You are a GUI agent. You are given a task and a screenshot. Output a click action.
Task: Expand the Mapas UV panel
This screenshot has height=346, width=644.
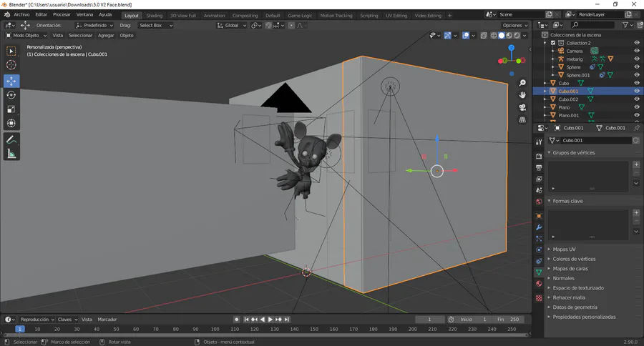tap(549, 249)
